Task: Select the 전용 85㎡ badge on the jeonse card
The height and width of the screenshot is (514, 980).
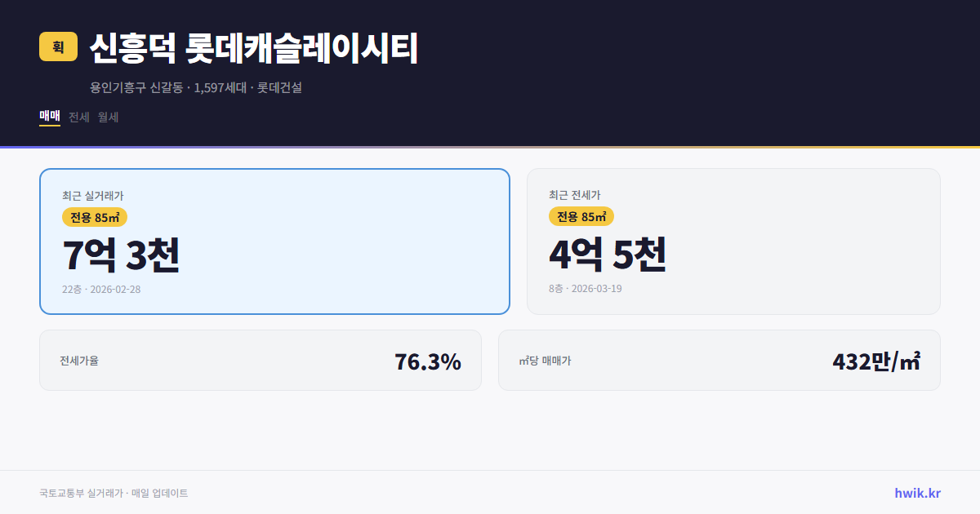Action: click(581, 217)
